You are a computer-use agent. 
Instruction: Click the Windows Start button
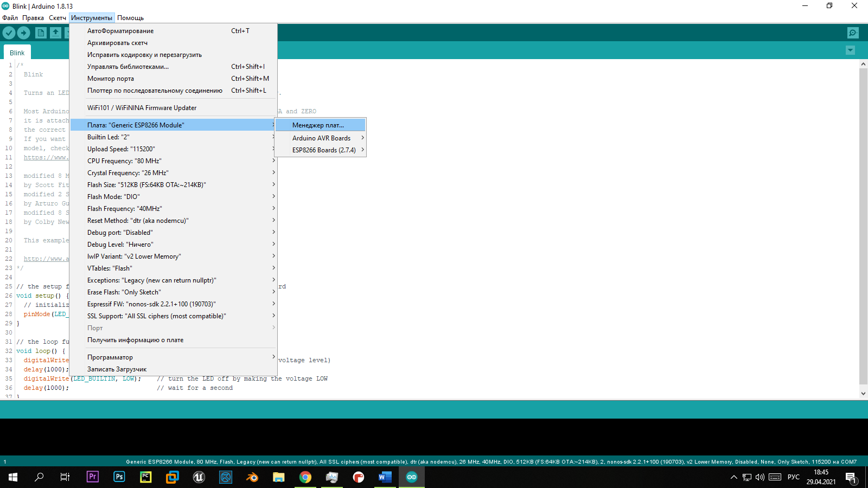[x=13, y=477]
